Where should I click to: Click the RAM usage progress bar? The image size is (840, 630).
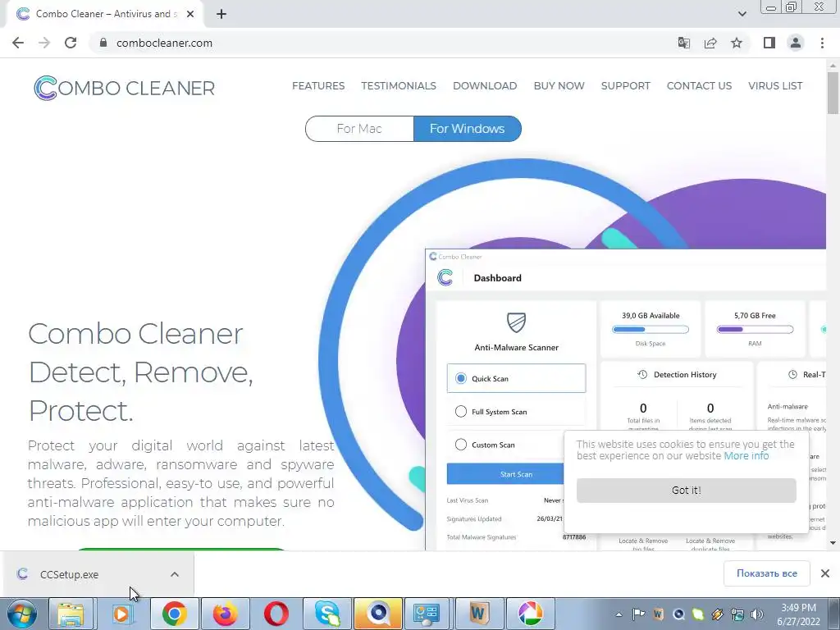coord(755,330)
